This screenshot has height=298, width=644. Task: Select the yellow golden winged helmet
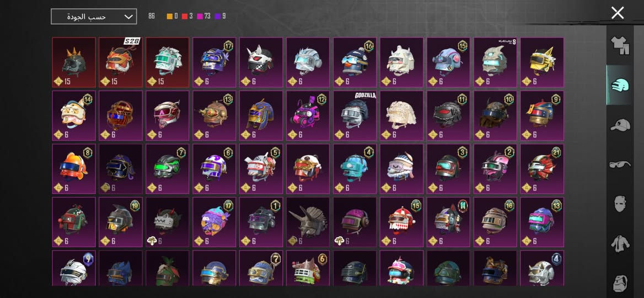click(542, 62)
